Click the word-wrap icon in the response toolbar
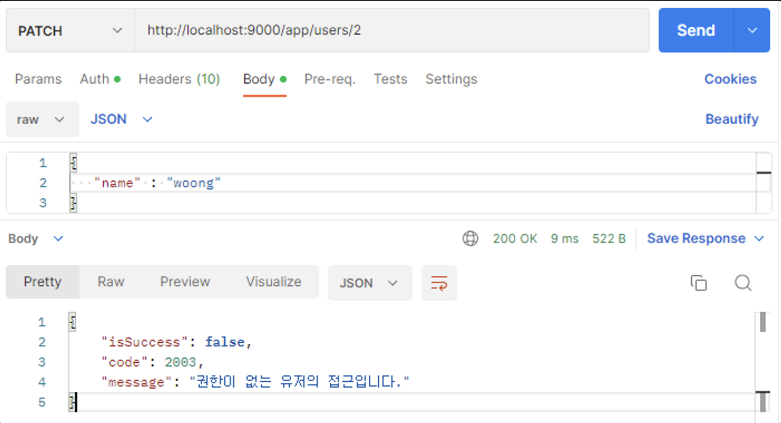Screen dimensions: 781x423 coord(439,283)
